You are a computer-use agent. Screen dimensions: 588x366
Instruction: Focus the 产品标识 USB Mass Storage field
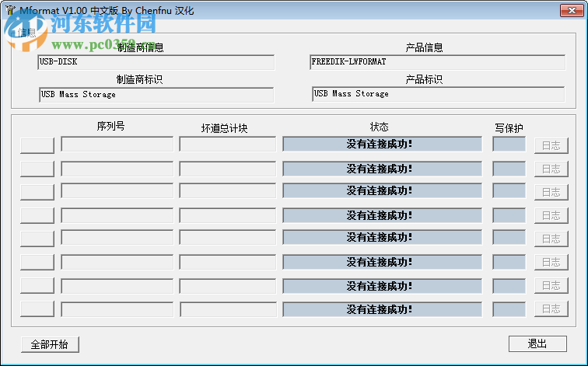(x=438, y=94)
